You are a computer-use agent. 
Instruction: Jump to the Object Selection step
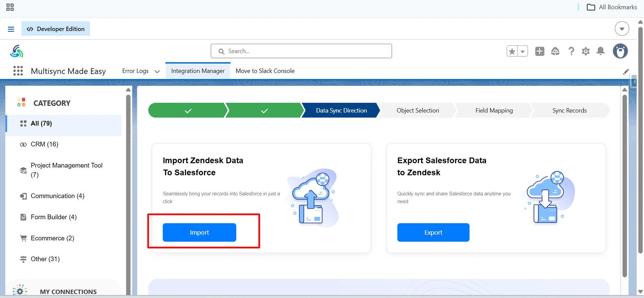point(418,111)
